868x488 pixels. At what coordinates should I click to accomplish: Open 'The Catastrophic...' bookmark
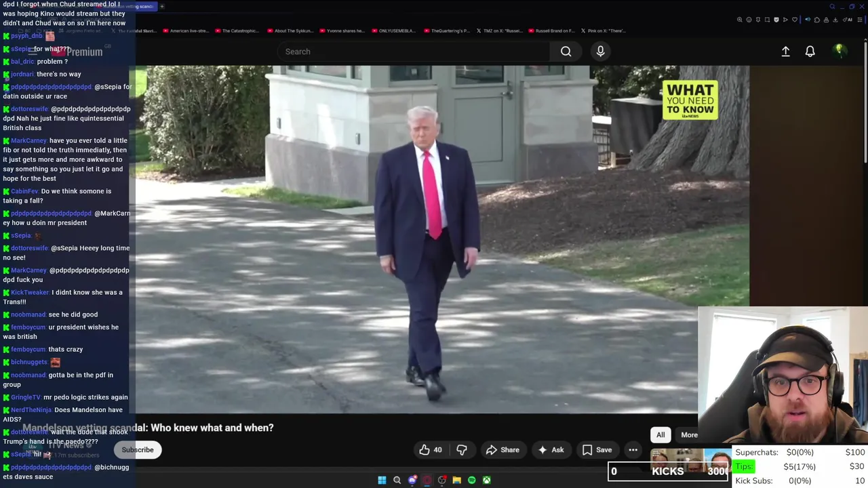coord(237,30)
